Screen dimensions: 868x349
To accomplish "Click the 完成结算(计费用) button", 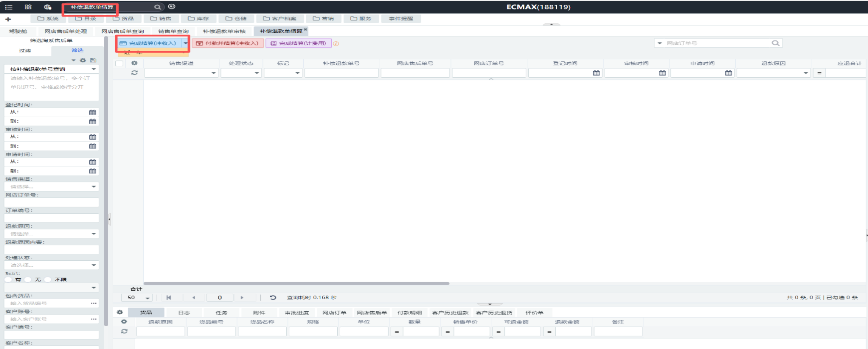I will pos(298,43).
